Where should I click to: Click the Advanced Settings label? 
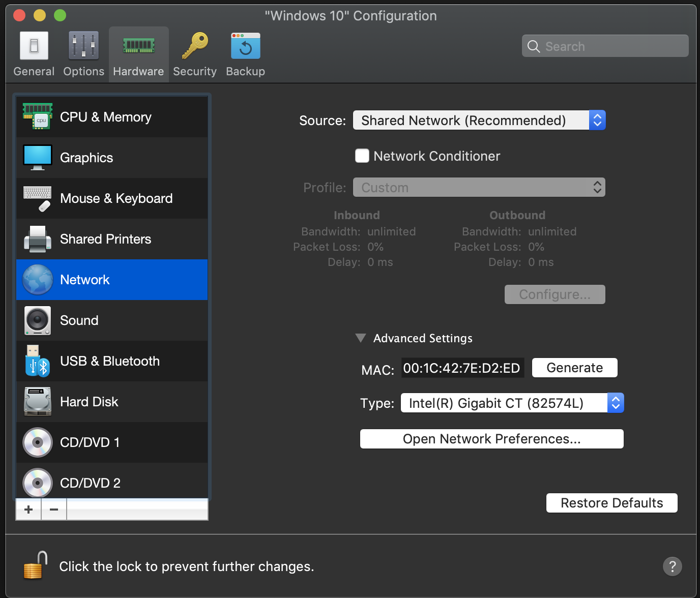pos(423,338)
